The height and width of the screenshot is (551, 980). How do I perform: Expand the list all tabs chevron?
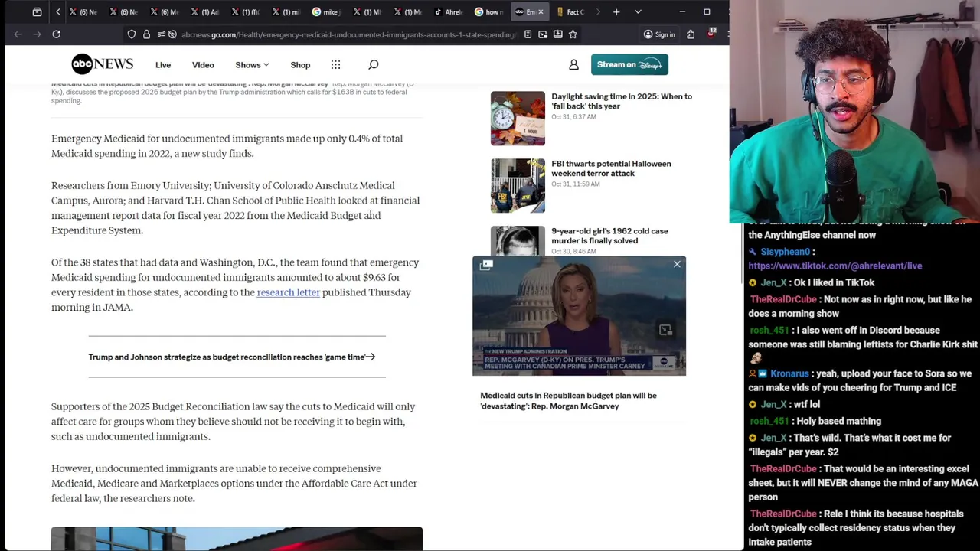[x=638, y=12]
